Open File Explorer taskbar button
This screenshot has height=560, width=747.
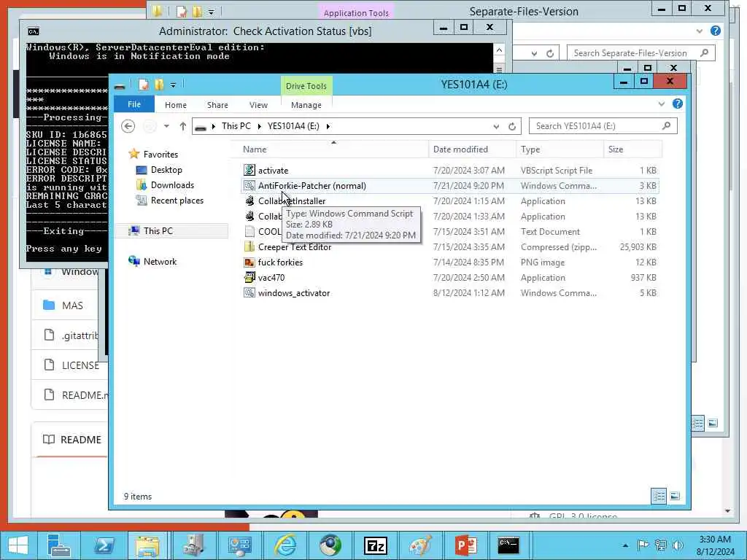[x=147, y=545]
